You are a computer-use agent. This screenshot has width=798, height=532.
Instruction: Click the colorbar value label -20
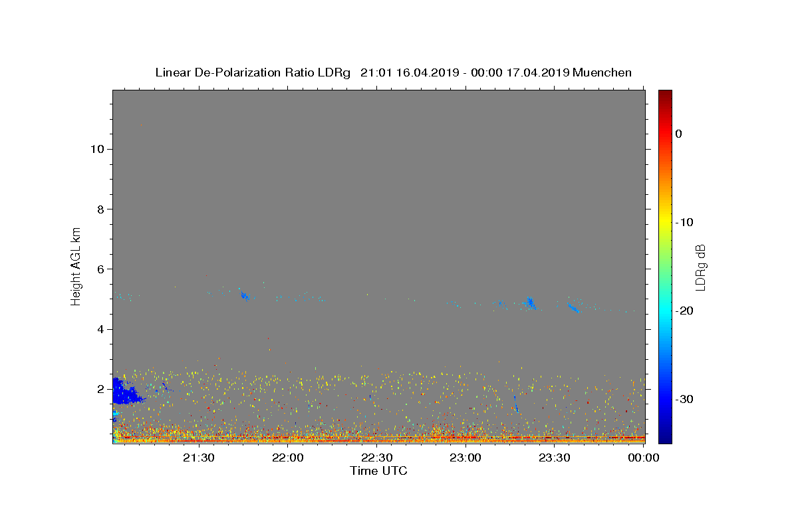pos(685,311)
